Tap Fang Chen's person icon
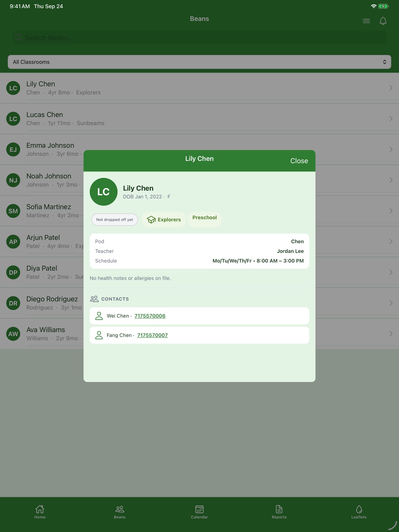The height and width of the screenshot is (532, 399). pyautogui.click(x=99, y=335)
